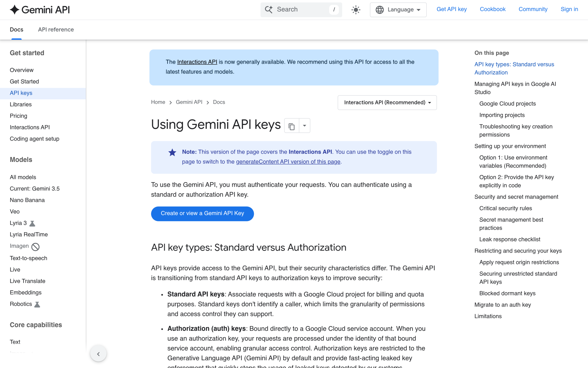Jump to Blocked dormant keys

507,293
